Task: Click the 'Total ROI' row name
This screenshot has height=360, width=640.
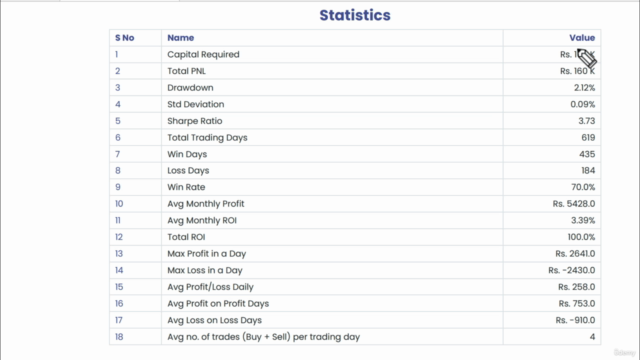Action: pos(186,237)
